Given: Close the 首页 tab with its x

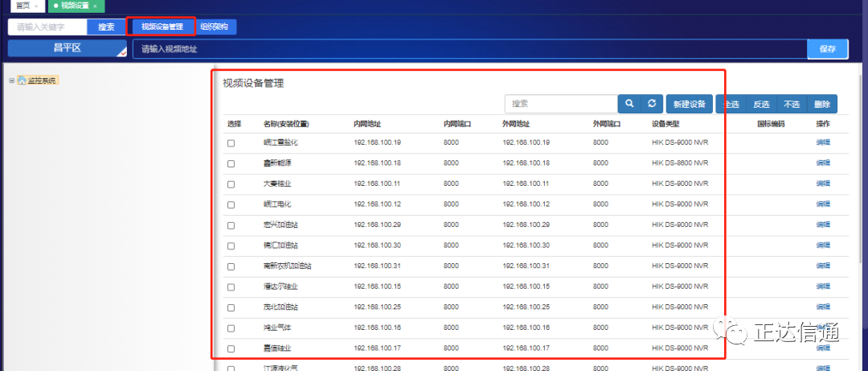Looking at the screenshot, I should [36, 6].
